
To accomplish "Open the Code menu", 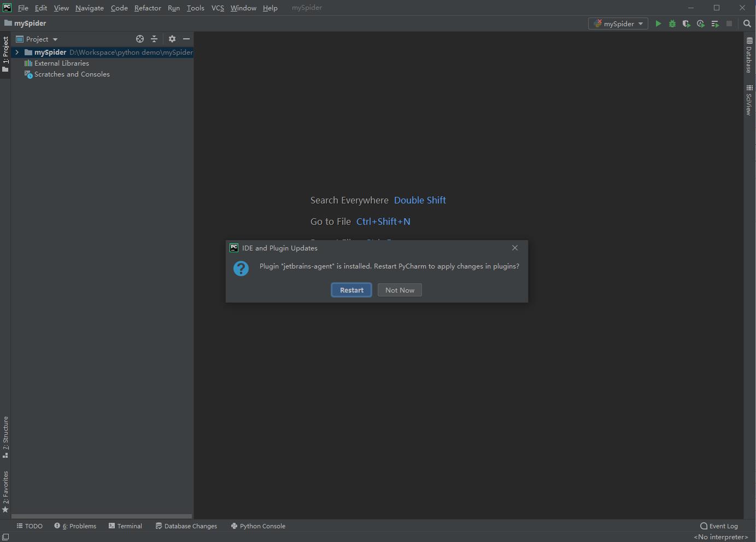I will (119, 8).
